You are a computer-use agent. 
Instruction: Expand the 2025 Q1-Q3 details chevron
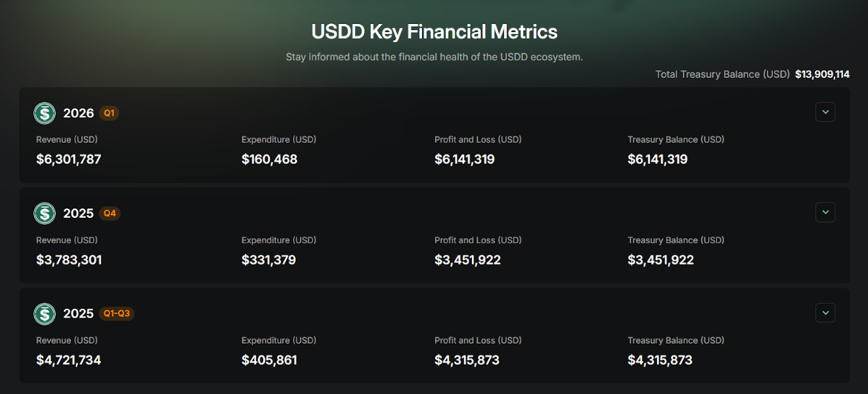point(825,313)
